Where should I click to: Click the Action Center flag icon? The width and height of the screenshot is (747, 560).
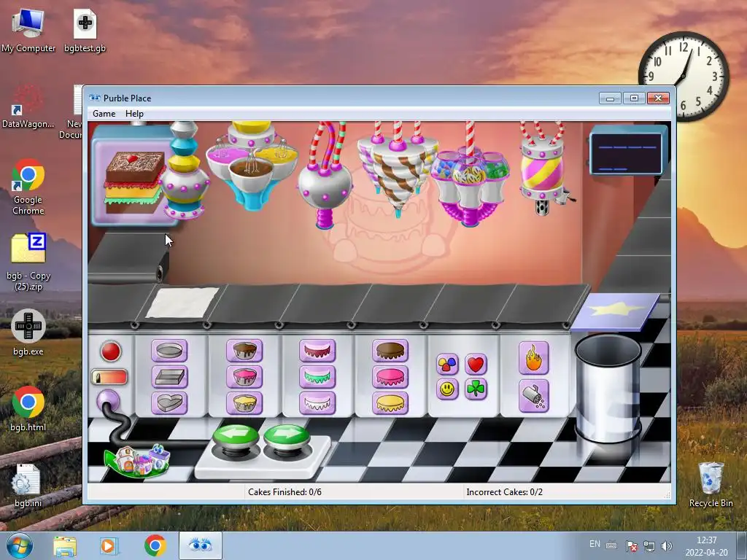pos(632,546)
